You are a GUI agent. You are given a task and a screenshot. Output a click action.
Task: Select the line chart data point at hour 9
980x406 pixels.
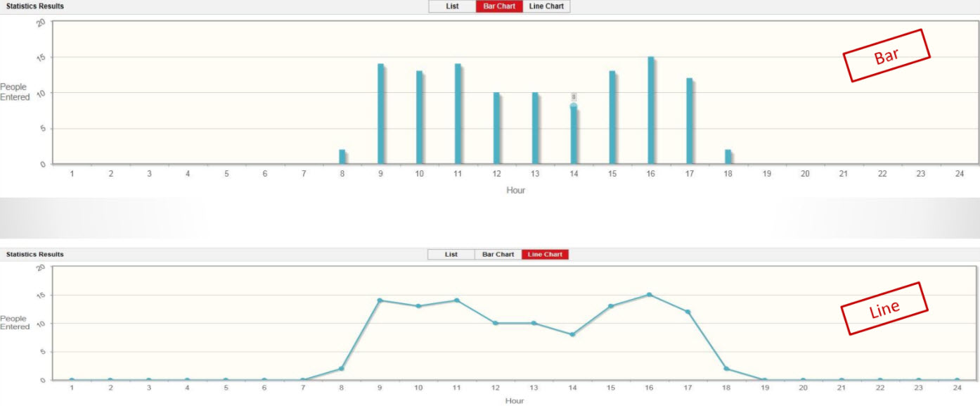coord(380,300)
